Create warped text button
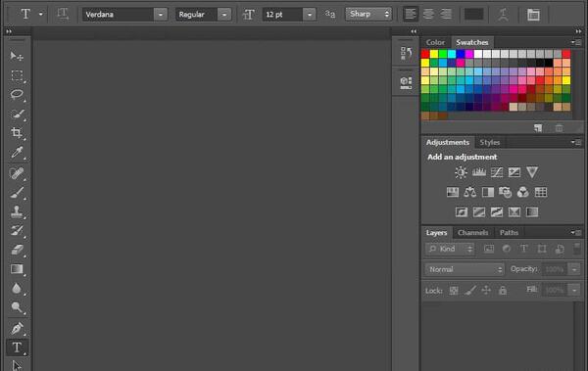Viewport: 588px width, 371px height. pos(503,15)
